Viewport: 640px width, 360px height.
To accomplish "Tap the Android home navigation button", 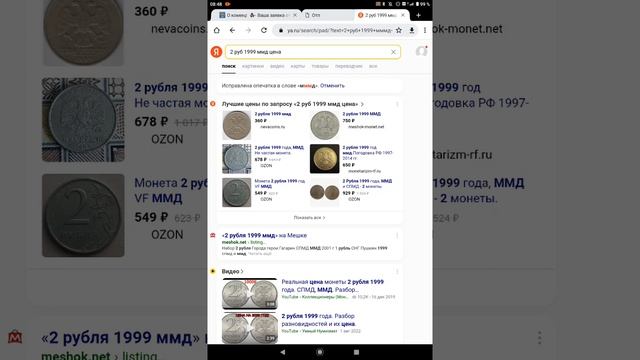I will point(320,352).
